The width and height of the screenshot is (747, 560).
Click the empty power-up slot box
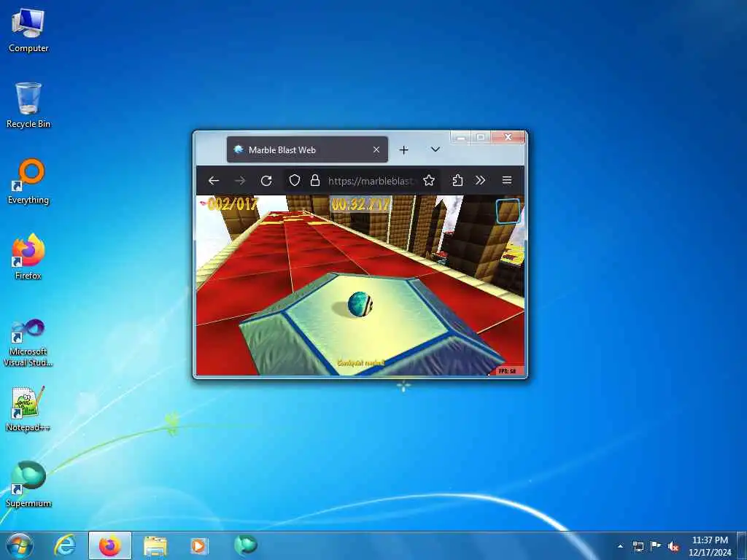(x=508, y=211)
